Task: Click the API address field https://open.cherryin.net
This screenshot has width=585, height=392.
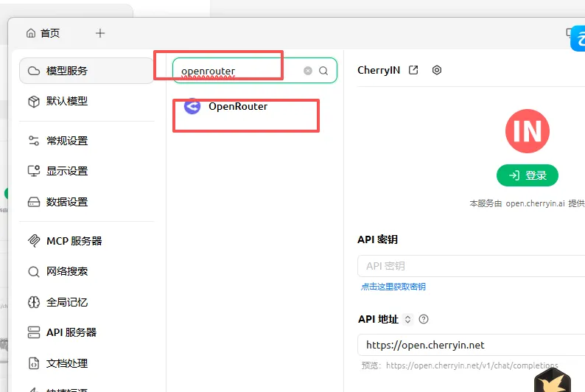Action: click(x=472, y=345)
